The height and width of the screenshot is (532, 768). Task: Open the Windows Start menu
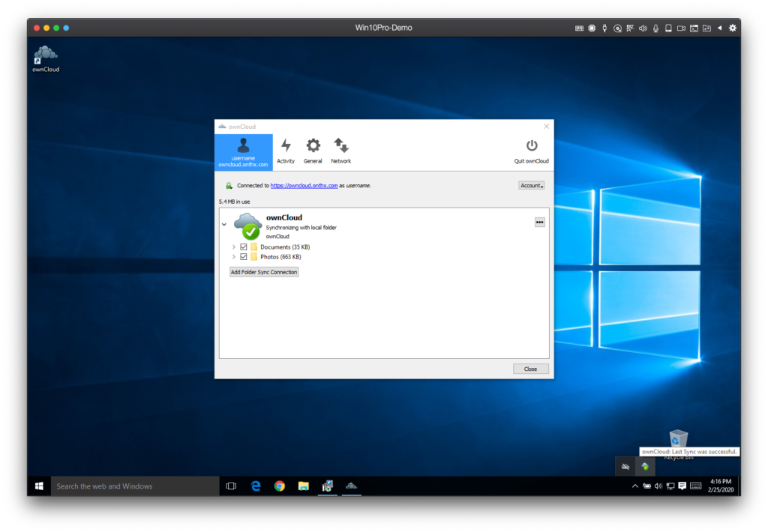click(39, 486)
